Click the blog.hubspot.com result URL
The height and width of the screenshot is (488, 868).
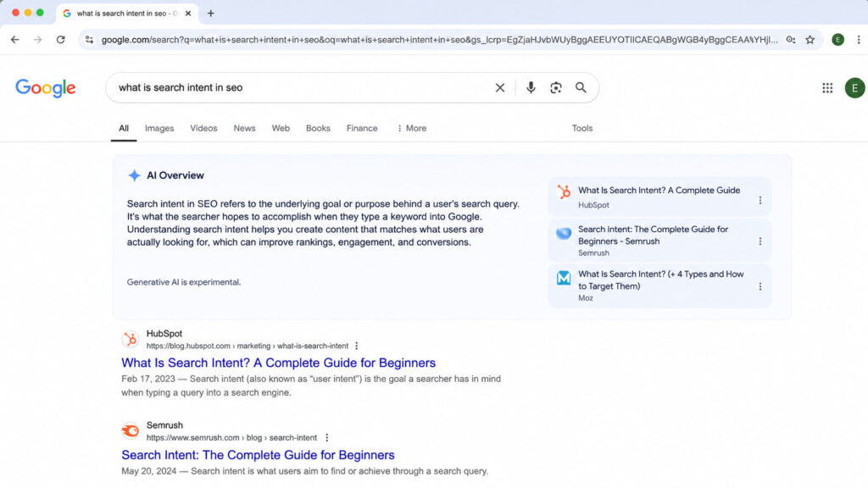click(248, 346)
